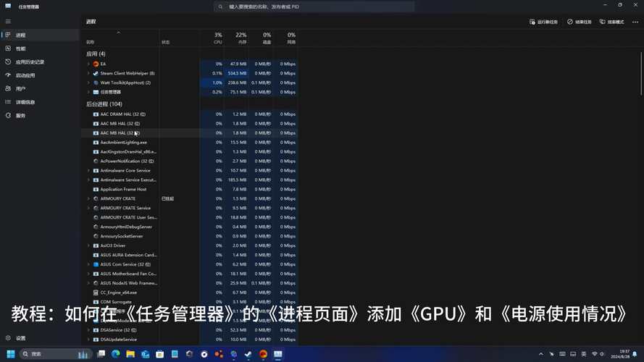Open notification bell in system tray

(x=635, y=354)
